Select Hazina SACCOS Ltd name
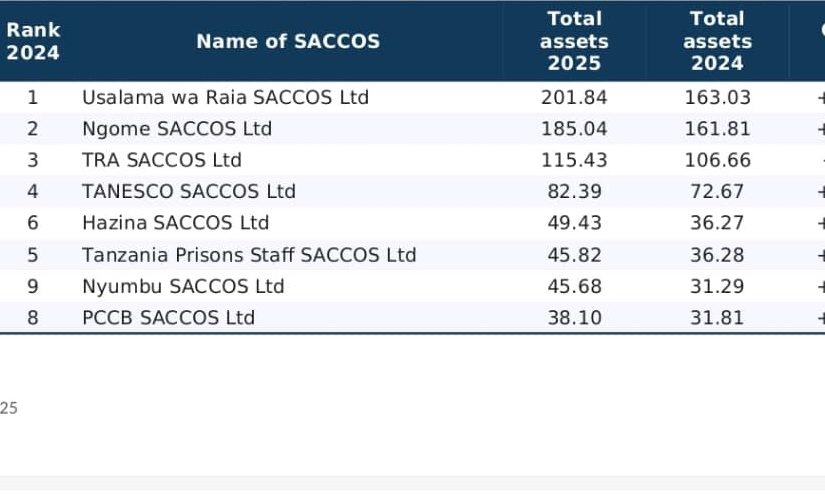Screen dimensions: 825x500 point(175,223)
